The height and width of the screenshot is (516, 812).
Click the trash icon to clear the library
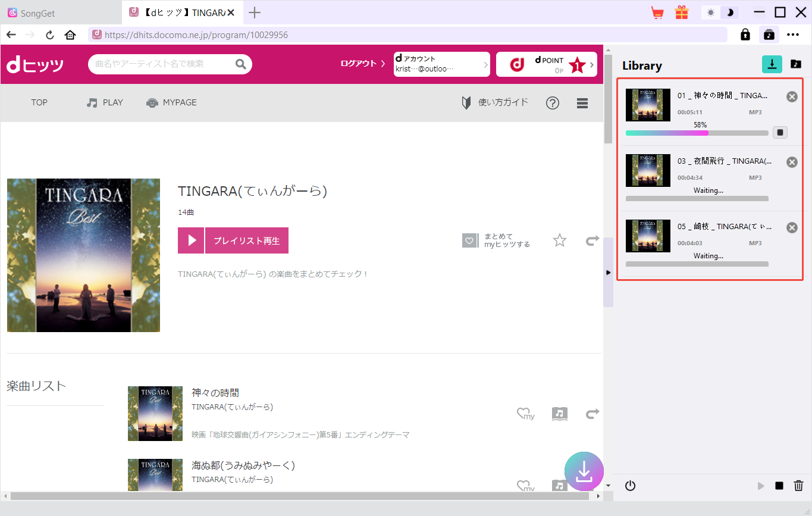click(x=797, y=486)
